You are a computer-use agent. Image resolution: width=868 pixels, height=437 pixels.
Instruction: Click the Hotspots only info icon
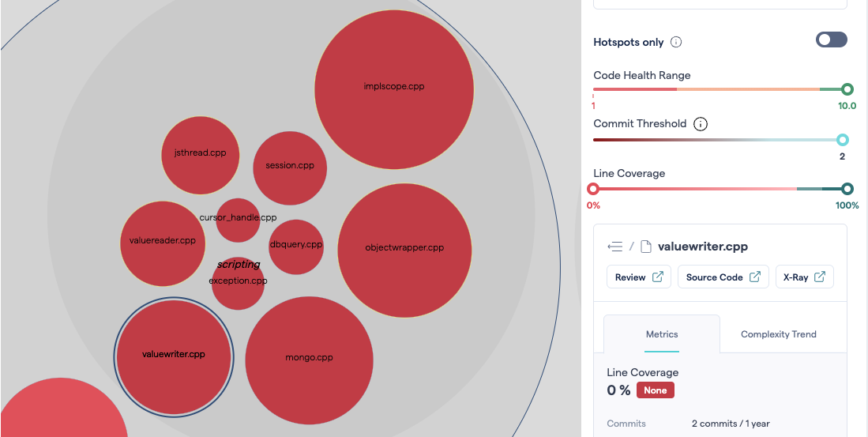pos(676,42)
